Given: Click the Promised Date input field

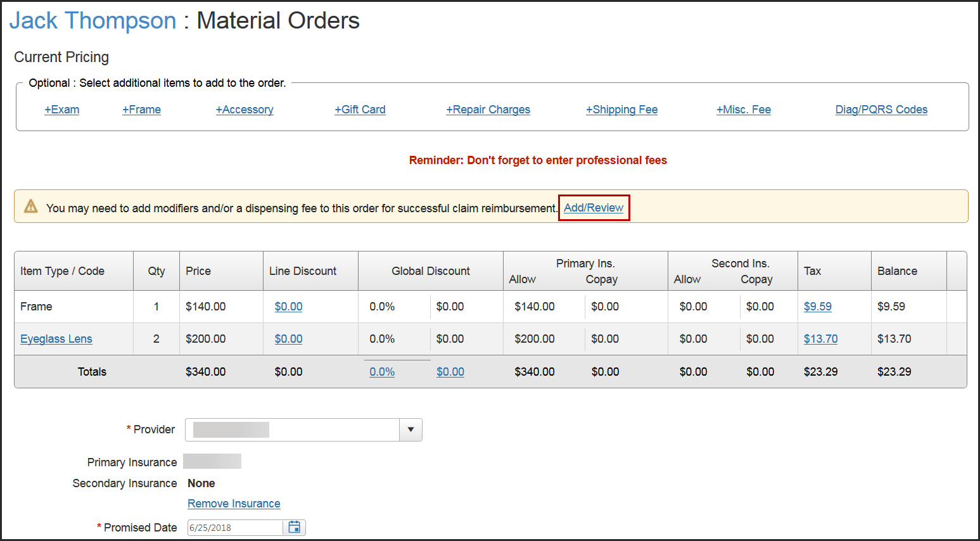Looking at the screenshot, I should tap(234, 527).
